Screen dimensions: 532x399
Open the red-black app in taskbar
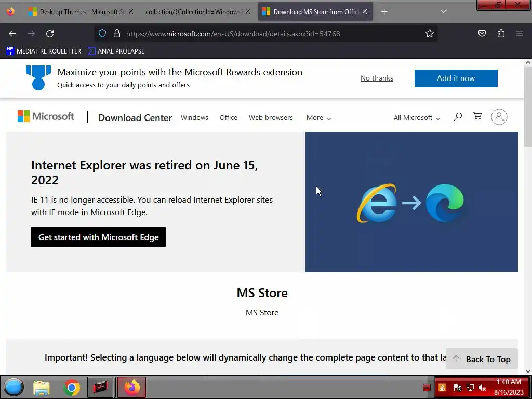100,387
